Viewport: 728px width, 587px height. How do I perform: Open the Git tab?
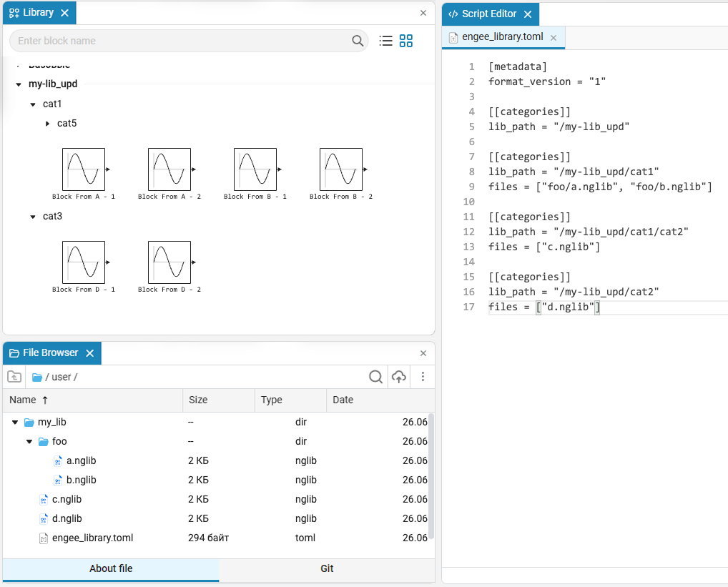click(327, 569)
